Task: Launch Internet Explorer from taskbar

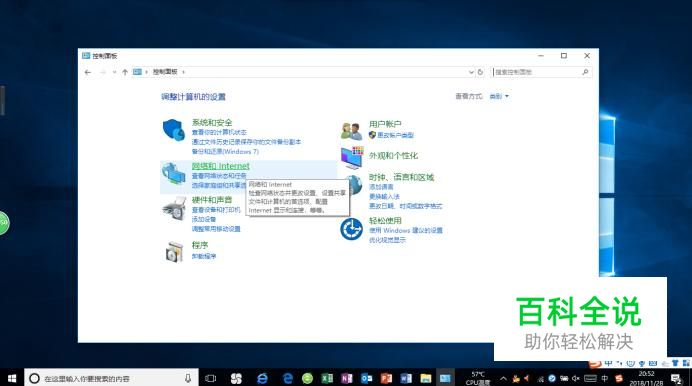Action: 262,378
